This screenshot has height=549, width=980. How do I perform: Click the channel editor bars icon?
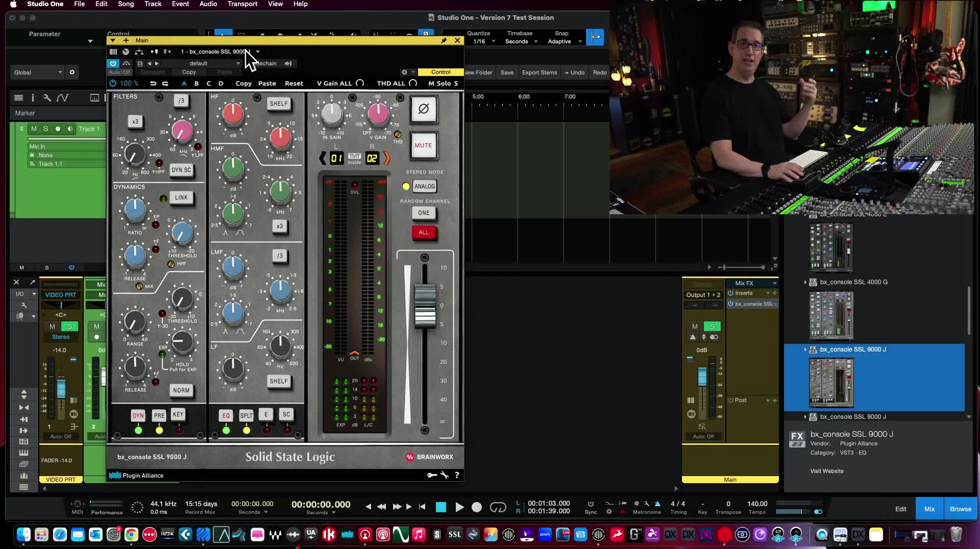(113, 52)
